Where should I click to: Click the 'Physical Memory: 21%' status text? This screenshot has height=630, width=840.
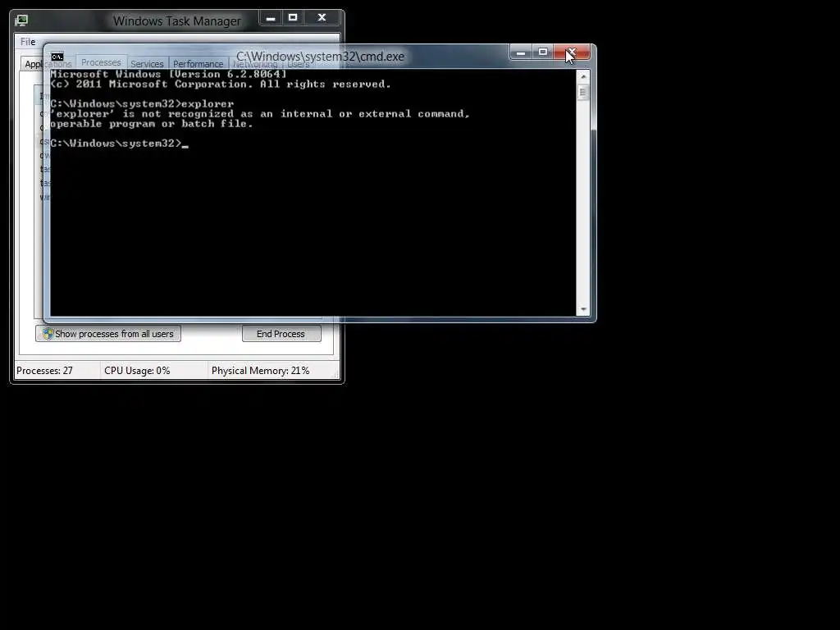coord(260,371)
